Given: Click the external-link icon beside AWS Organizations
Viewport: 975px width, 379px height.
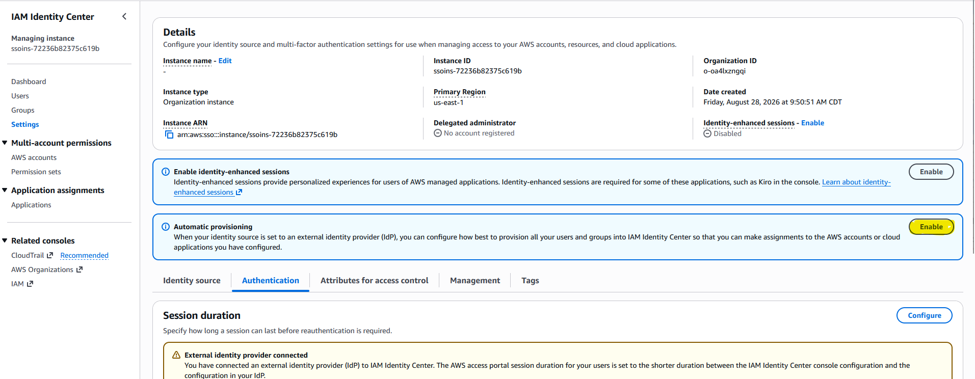Looking at the screenshot, I should click(x=79, y=270).
